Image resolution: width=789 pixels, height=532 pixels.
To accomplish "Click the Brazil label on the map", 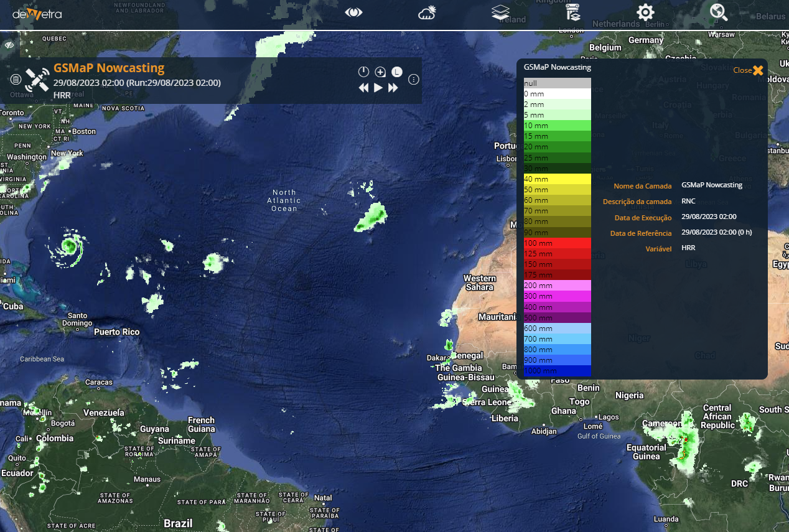I will 178,523.
